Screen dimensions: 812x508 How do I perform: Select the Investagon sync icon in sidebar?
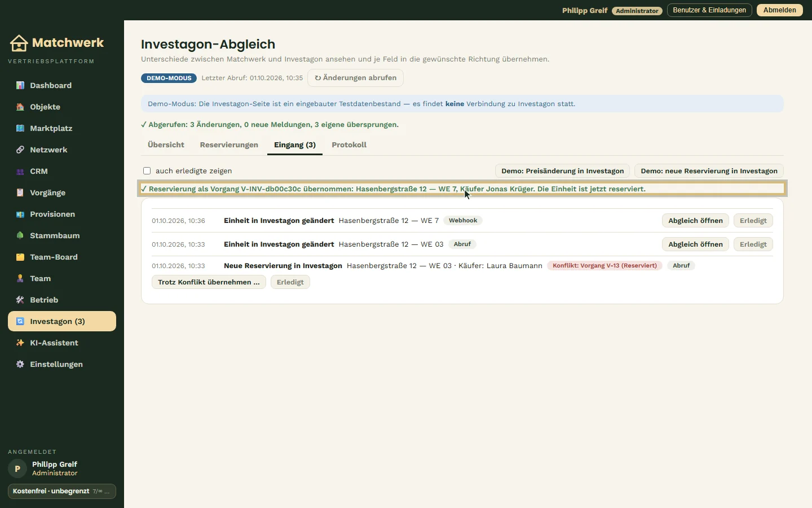click(x=20, y=321)
